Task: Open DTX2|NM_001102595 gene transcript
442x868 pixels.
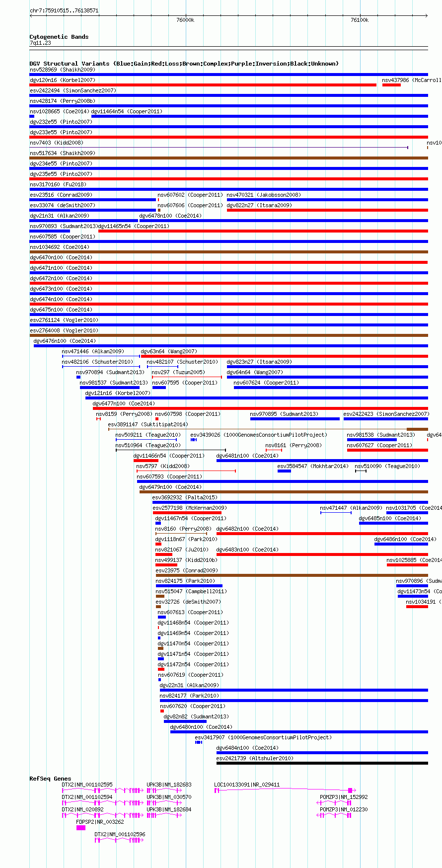Action: (103, 789)
